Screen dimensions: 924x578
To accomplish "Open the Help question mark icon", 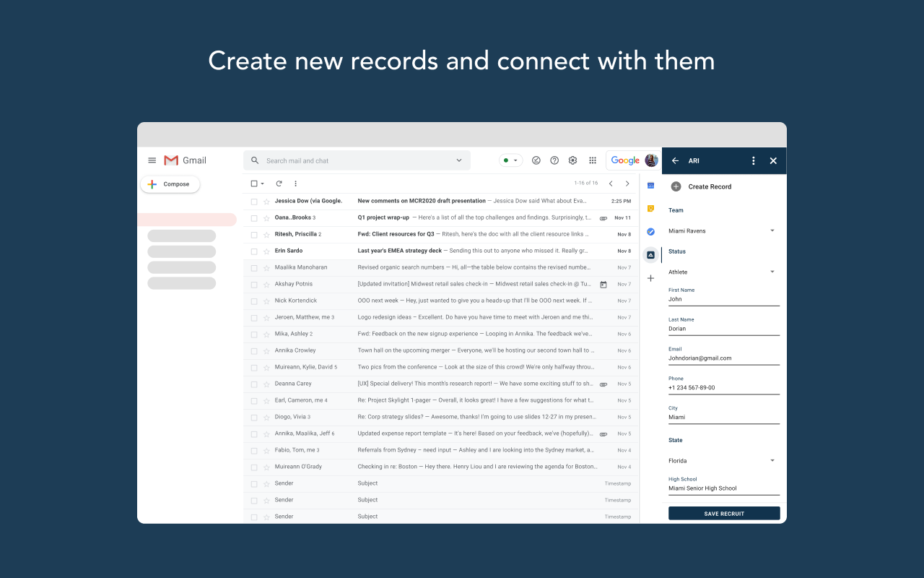I will pyautogui.click(x=554, y=160).
